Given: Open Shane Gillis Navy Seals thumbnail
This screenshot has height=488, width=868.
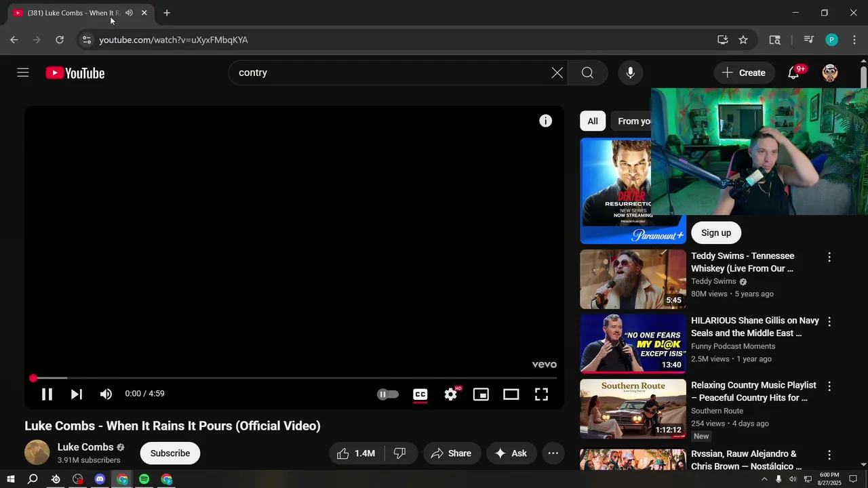Looking at the screenshot, I should coord(633,344).
